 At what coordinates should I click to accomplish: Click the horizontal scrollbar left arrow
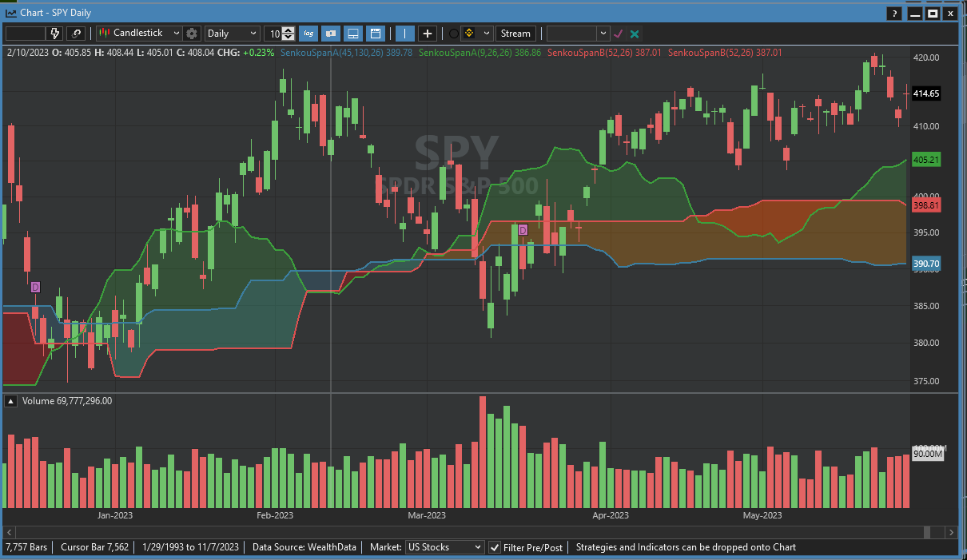(10, 532)
